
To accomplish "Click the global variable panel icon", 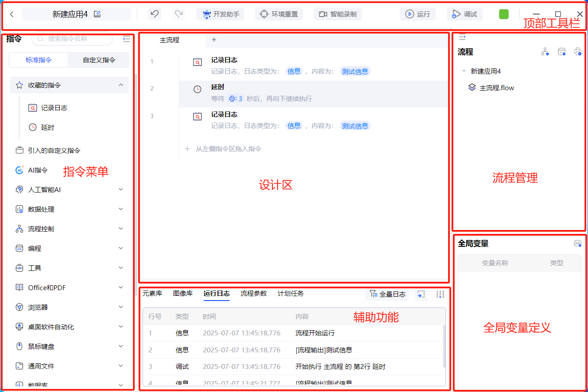I will pos(578,243).
